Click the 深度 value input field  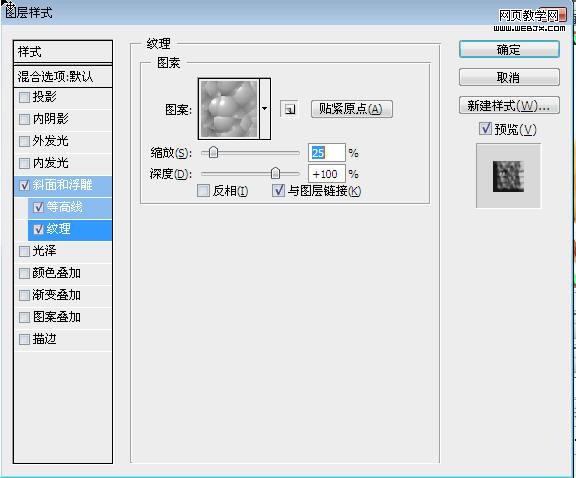pos(327,173)
